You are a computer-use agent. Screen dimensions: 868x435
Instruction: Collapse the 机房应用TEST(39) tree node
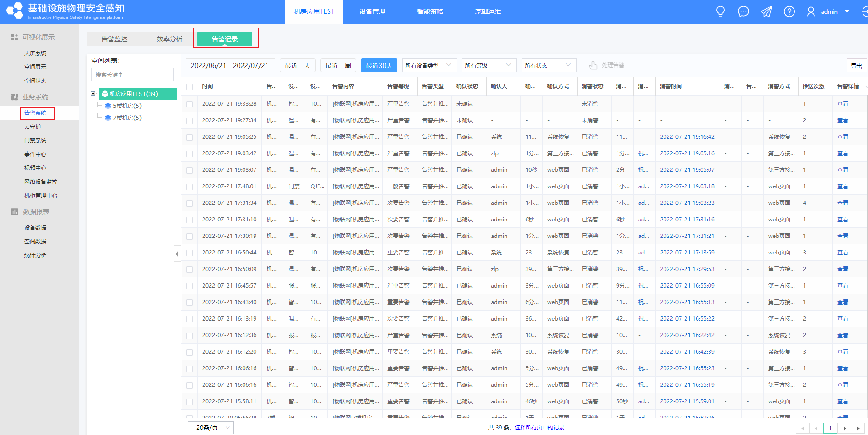(x=93, y=94)
